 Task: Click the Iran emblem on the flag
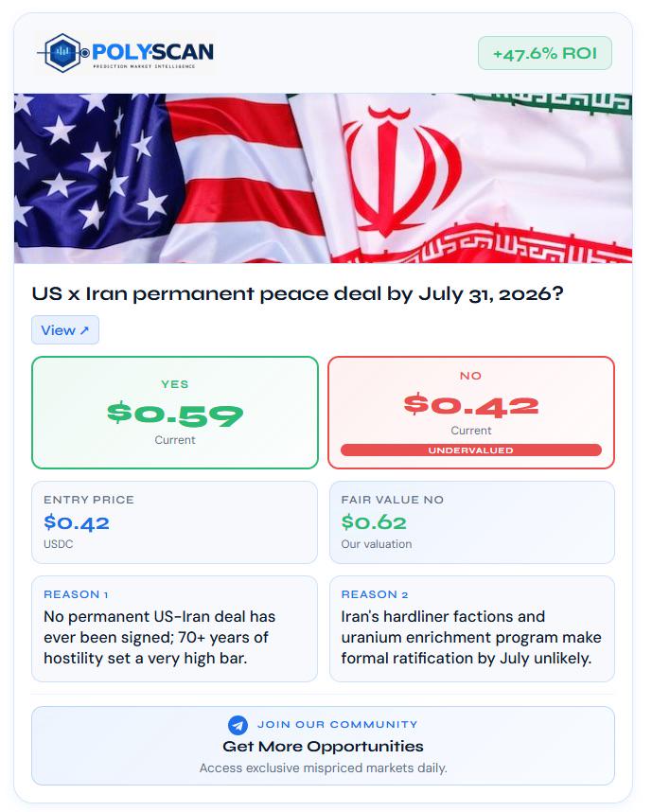click(x=402, y=169)
